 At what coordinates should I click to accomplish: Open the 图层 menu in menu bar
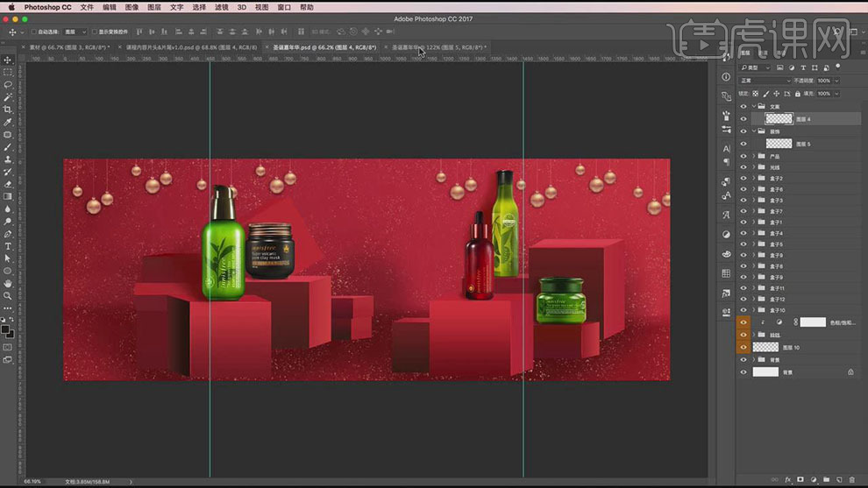point(154,7)
